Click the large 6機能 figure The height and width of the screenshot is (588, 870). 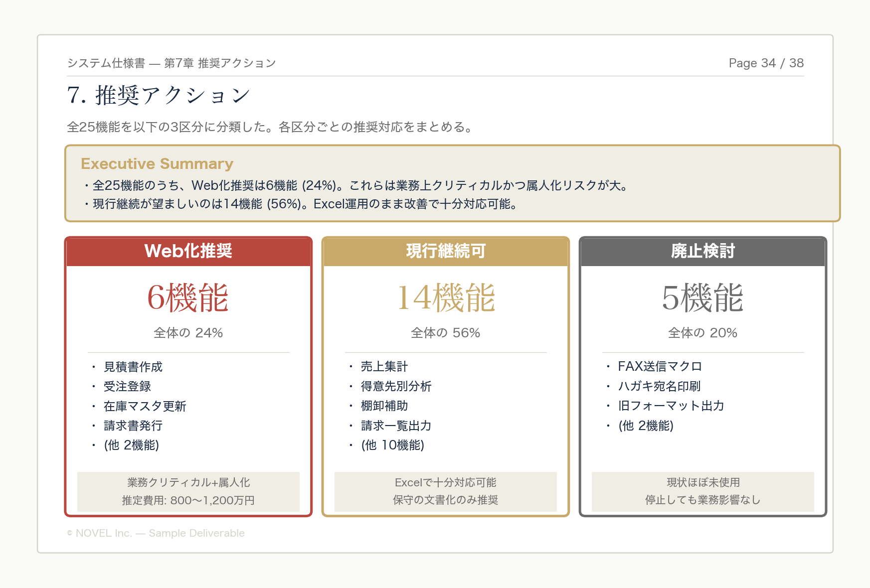(x=188, y=298)
